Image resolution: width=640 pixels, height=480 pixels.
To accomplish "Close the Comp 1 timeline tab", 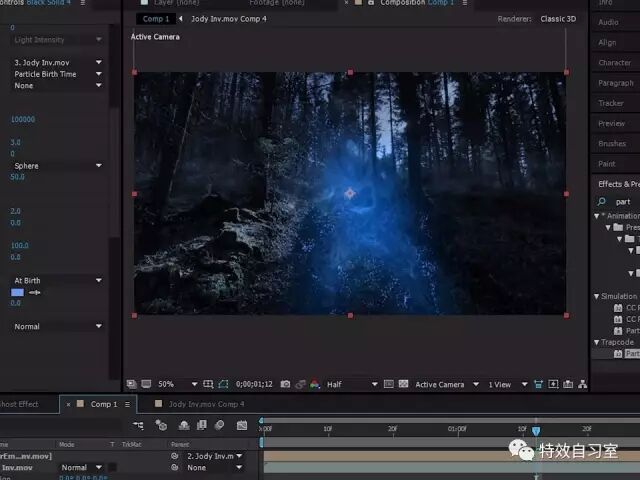I will (68, 404).
